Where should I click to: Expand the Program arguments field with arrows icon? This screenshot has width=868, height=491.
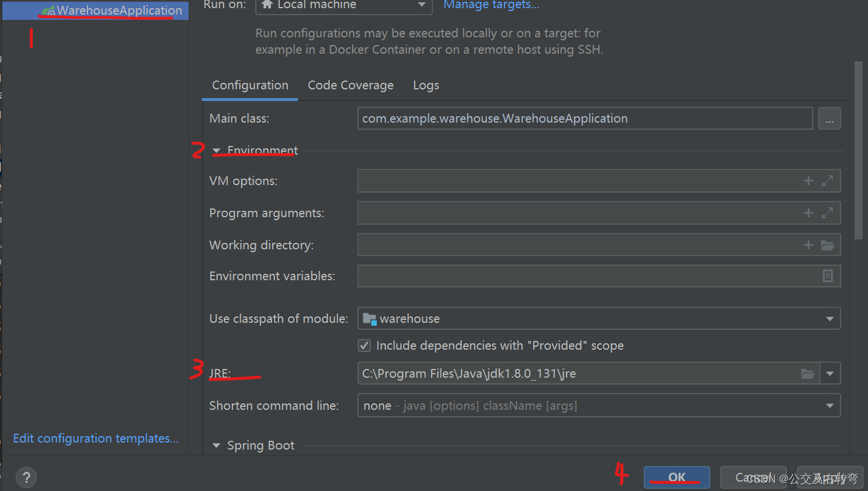coord(827,213)
